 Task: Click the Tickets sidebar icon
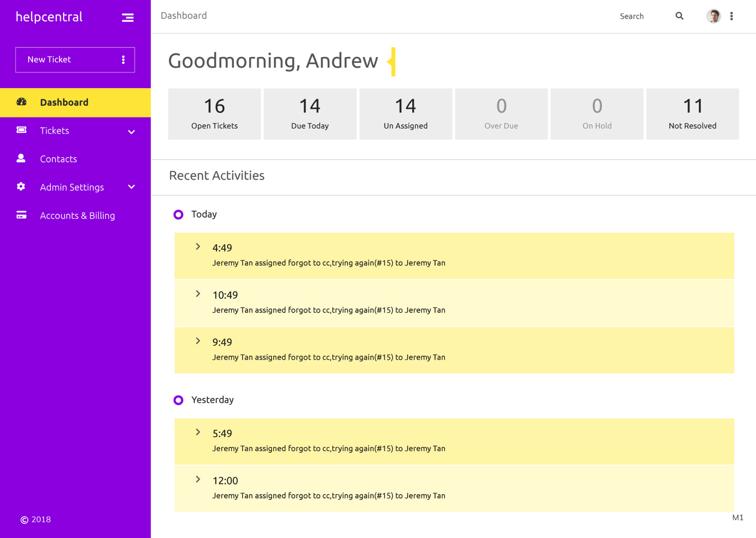(21, 130)
